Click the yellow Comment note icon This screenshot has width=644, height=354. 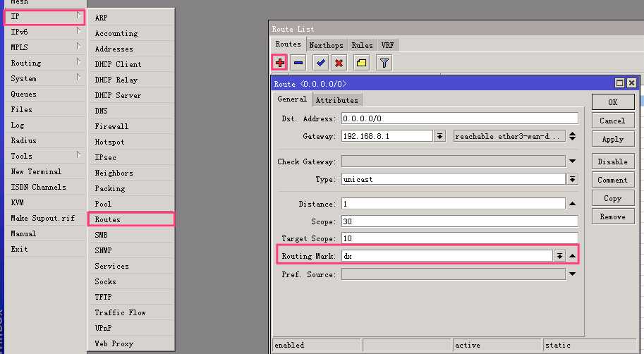tap(361, 63)
